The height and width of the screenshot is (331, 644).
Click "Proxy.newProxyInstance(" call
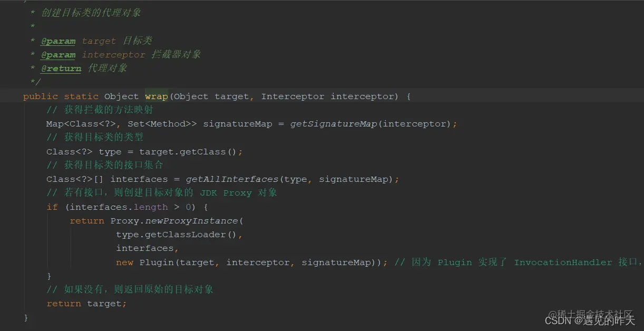pyautogui.click(x=177, y=221)
